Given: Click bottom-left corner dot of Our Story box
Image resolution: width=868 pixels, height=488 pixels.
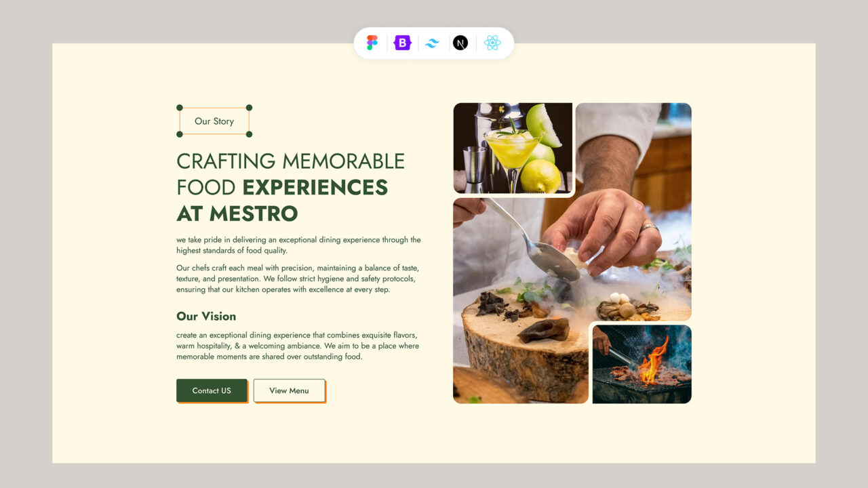Looking at the screenshot, I should [x=180, y=134].
